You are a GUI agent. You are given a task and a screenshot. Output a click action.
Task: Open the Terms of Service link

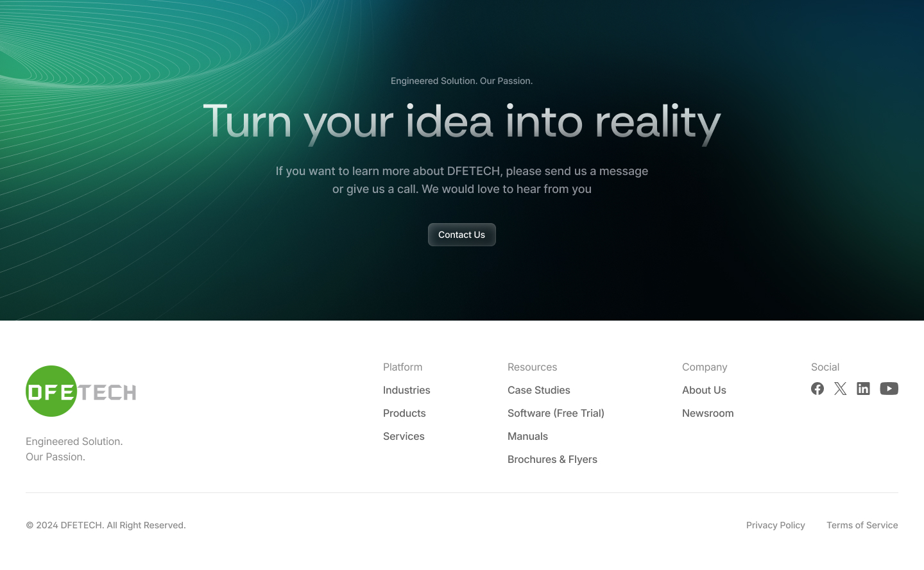tap(862, 525)
